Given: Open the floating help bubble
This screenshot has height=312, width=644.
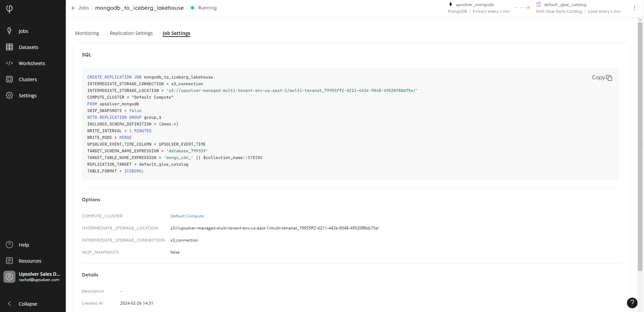Looking at the screenshot, I should (632, 303).
